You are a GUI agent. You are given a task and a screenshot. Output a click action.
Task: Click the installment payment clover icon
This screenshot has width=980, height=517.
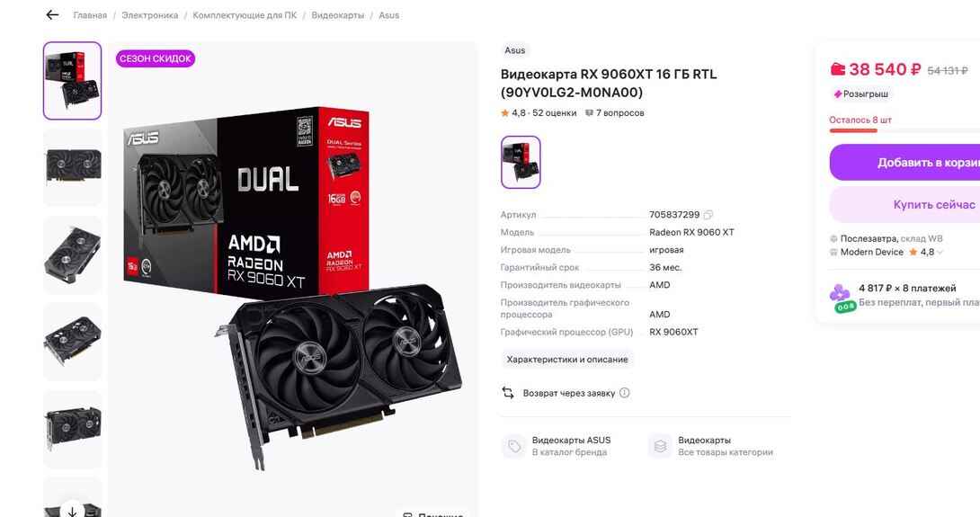pyautogui.click(x=841, y=298)
